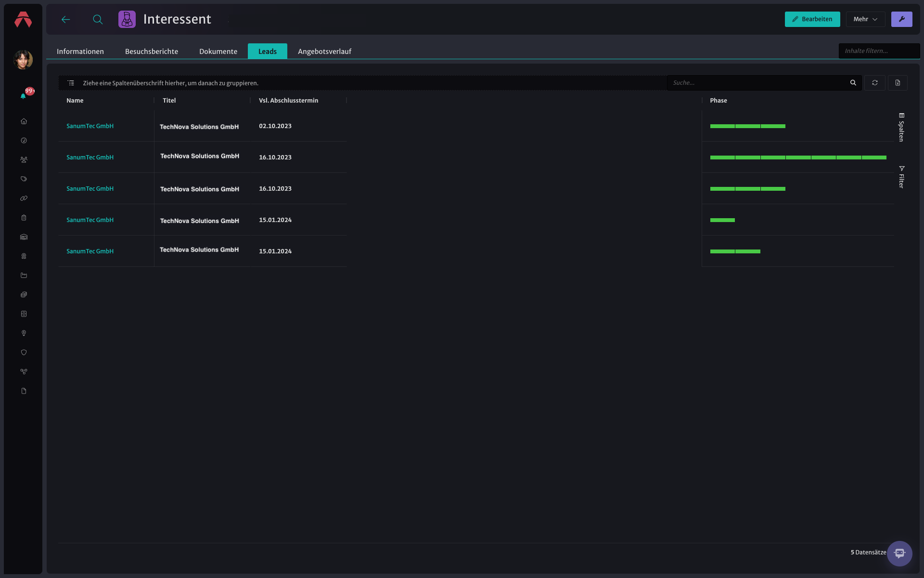Click the Bearbeiten button
This screenshot has width=924, height=578.
(812, 19)
